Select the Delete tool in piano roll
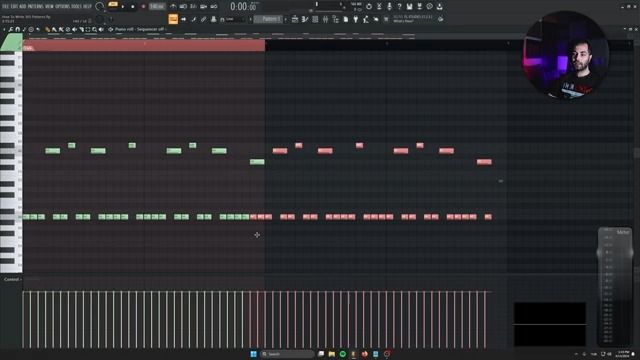Image resolution: width=640 pixels, height=360 pixels. coord(61,29)
